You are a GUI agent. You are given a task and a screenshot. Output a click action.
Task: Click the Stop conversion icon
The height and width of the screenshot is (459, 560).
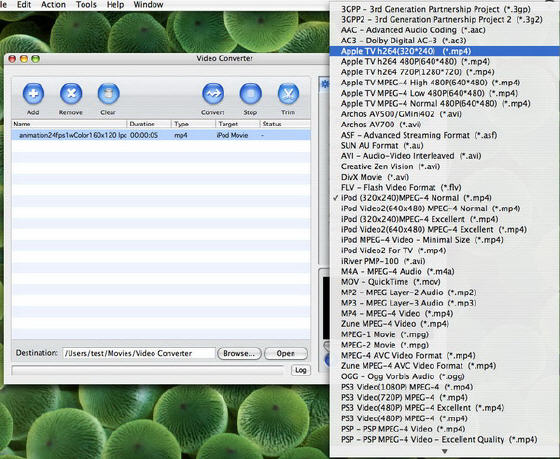[x=250, y=94]
